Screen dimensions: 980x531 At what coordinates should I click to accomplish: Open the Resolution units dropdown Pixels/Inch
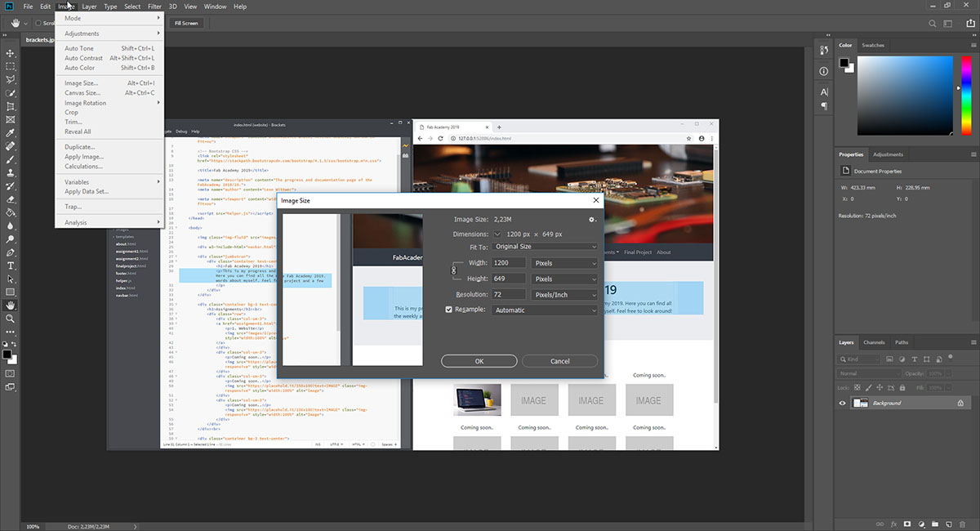[x=564, y=294]
